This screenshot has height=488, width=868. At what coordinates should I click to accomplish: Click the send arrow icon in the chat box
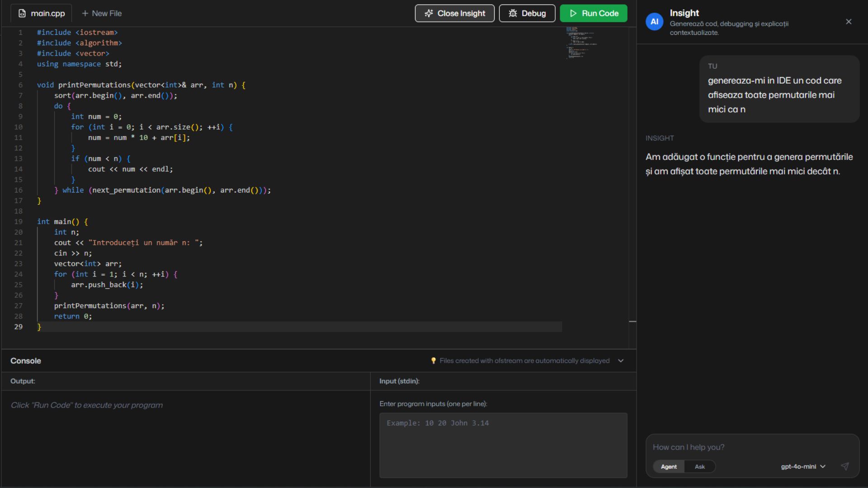(x=845, y=466)
